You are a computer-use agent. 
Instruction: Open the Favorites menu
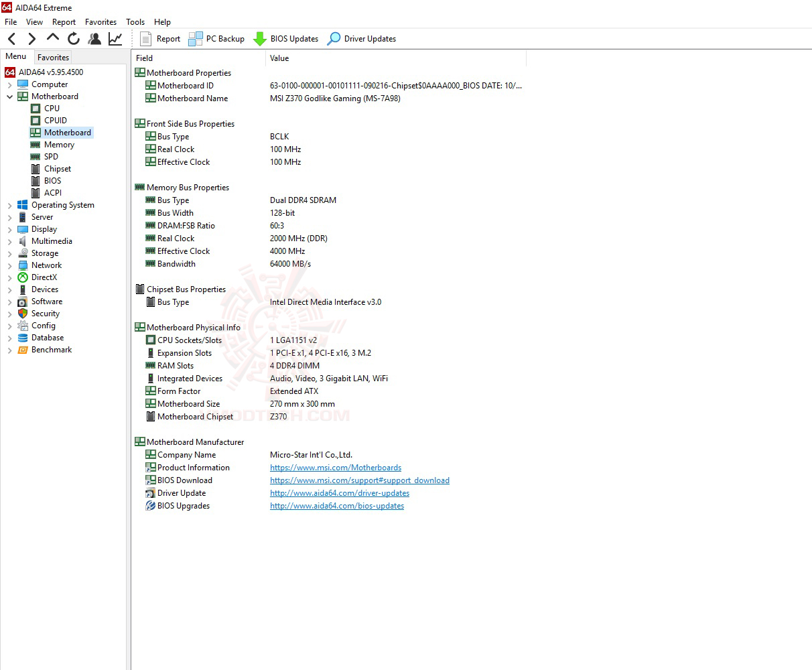pyautogui.click(x=100, y=21)
